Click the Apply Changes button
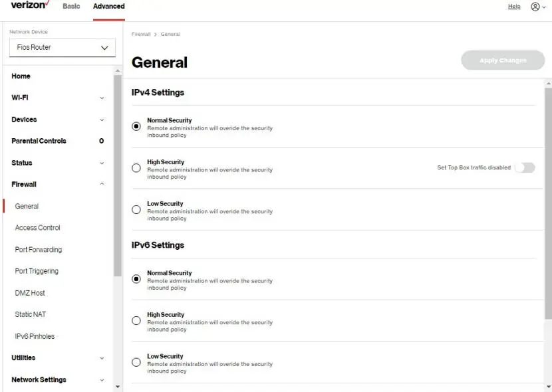The image size is (552, 392). click(x=502, y=60)
